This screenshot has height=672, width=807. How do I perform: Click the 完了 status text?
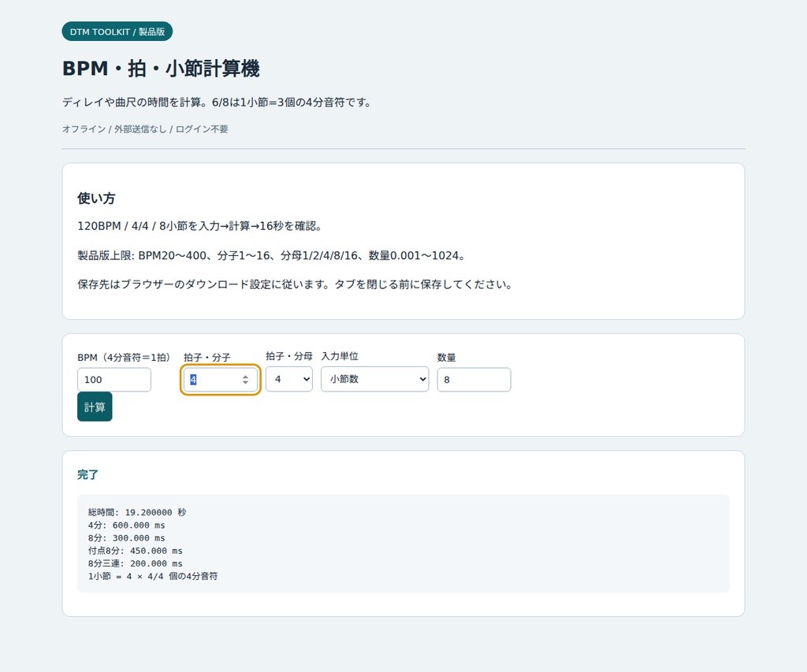coord(87,474)
